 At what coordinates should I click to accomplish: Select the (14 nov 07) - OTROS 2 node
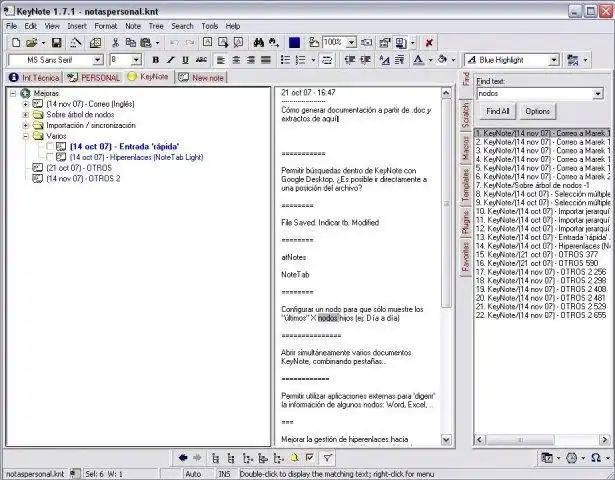pyautogui.click(x=83, y=178)
